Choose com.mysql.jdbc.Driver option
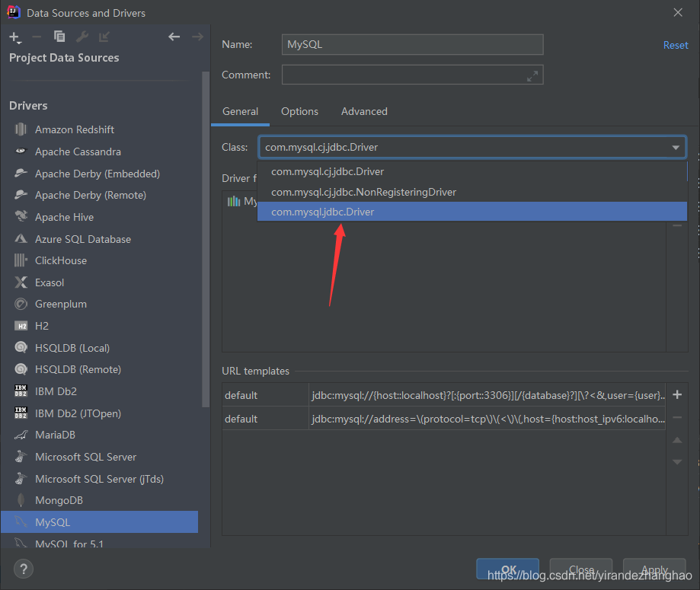700x590 pixels. tap(472, 212)
